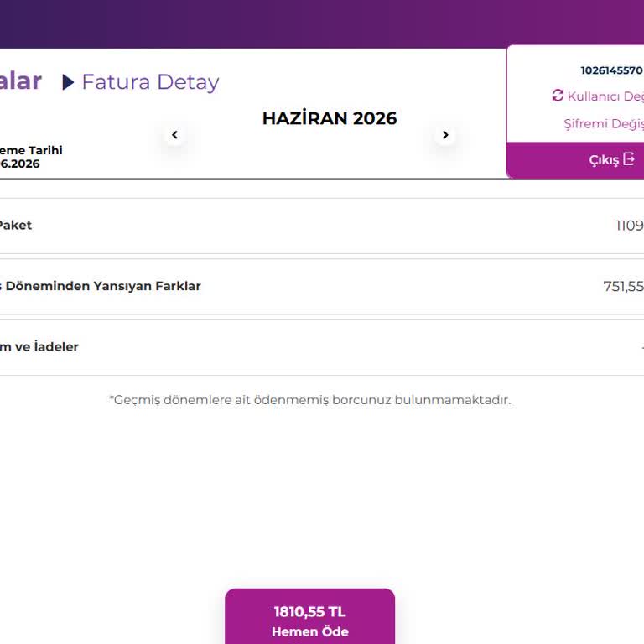Screen dimensions: 644x644
Task: Click the 751,55 amount value
Action: coord(624,286)
